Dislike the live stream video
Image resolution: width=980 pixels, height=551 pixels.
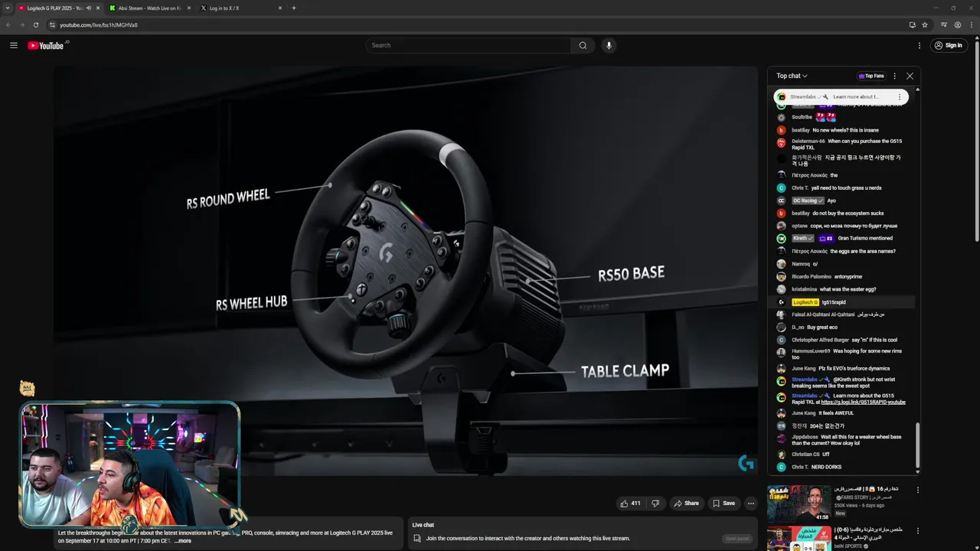tap(655, 503)
